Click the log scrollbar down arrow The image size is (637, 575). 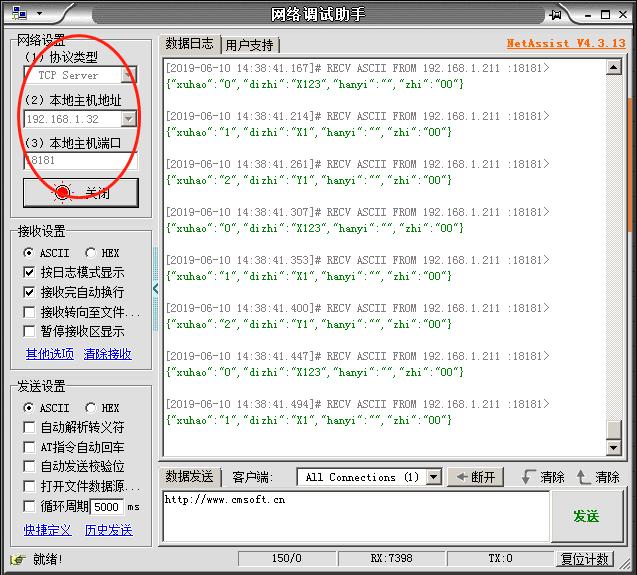[613, 448]
